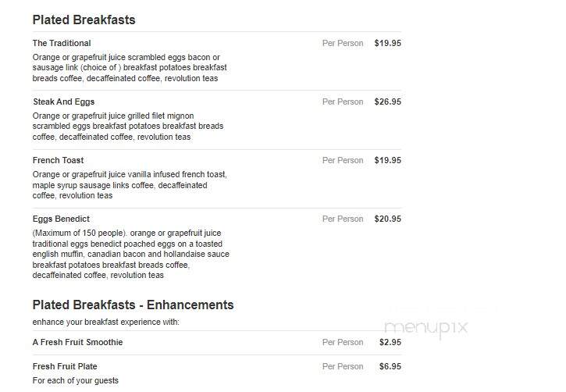Select The Traditional menu item title
Viewport: 566px width, 392px height.
[x=62, y=43]
